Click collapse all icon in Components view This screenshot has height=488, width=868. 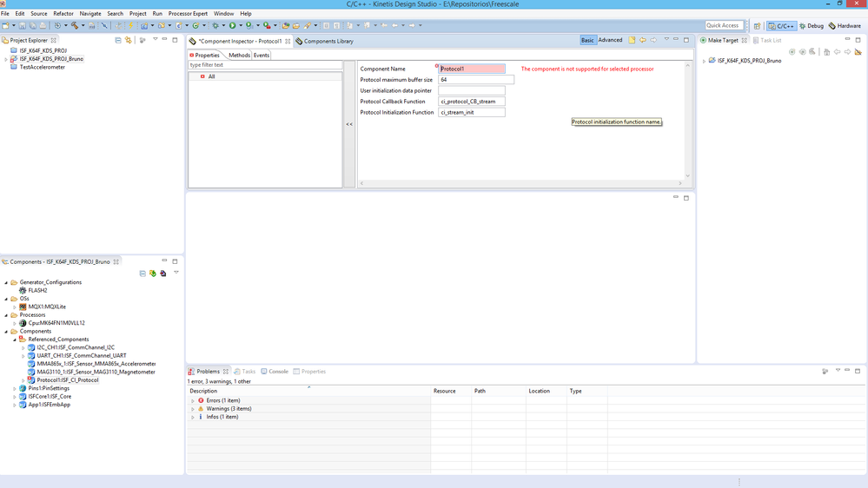coord(142,274)
